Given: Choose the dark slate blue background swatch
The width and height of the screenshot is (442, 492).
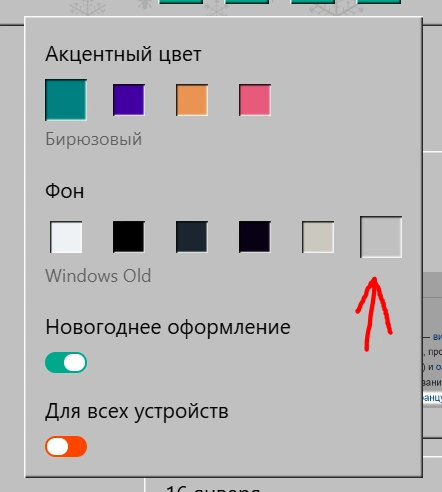Looking at the screenshot, I should pyautogui.click(x=192, y=237).
